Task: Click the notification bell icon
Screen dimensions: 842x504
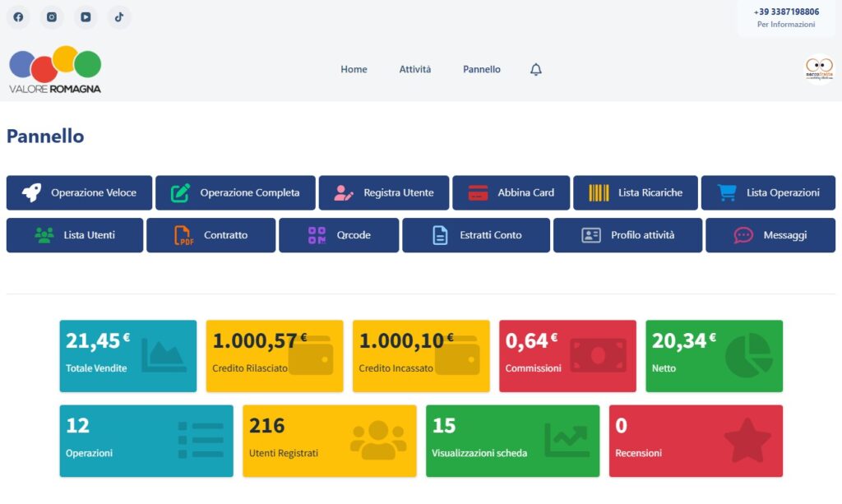Action: [x=536, y=70]
